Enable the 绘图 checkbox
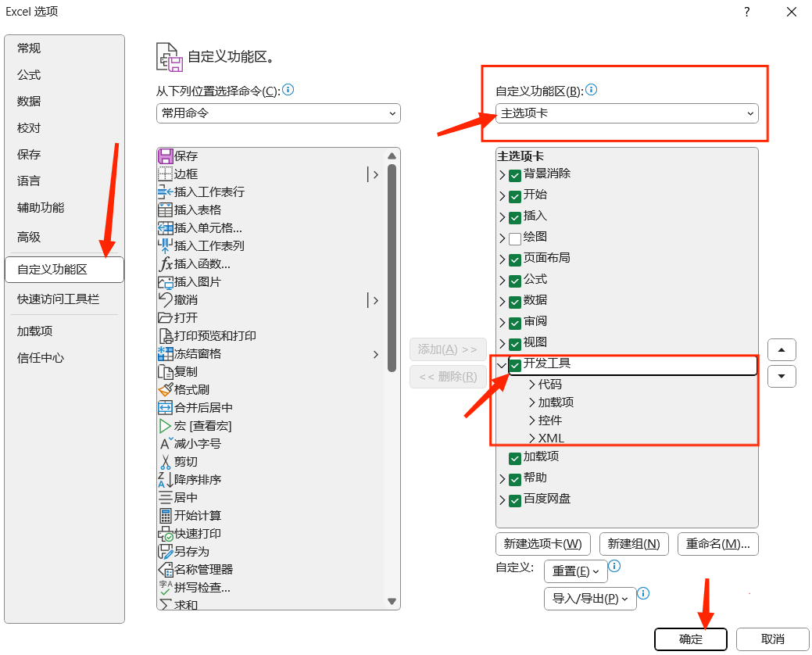 point(515,238)
